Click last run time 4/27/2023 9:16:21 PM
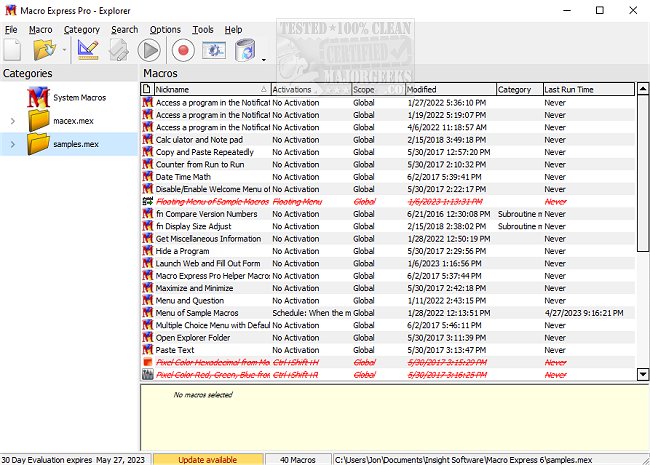This screenshot has width=650, height=465. click(x=584, y=313)
